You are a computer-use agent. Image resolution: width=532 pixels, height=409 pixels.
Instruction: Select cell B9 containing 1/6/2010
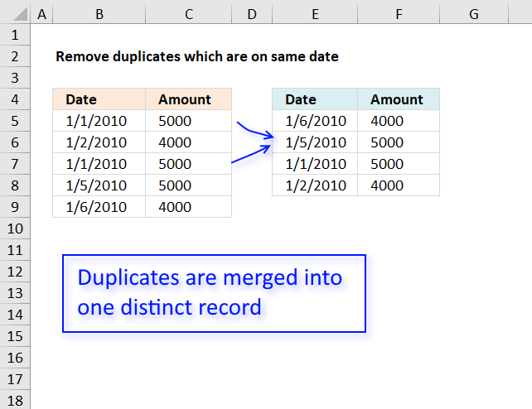pos(99,207)
